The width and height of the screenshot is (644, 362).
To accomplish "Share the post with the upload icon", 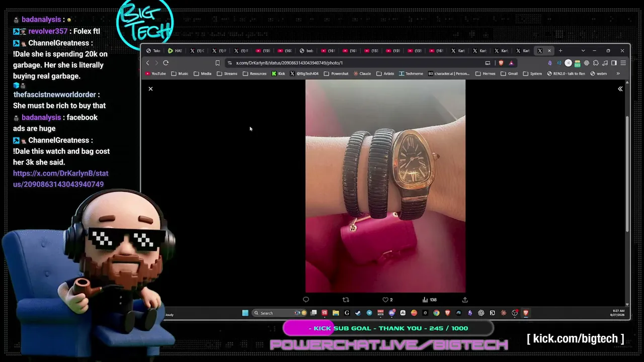I will click(465, 300).
